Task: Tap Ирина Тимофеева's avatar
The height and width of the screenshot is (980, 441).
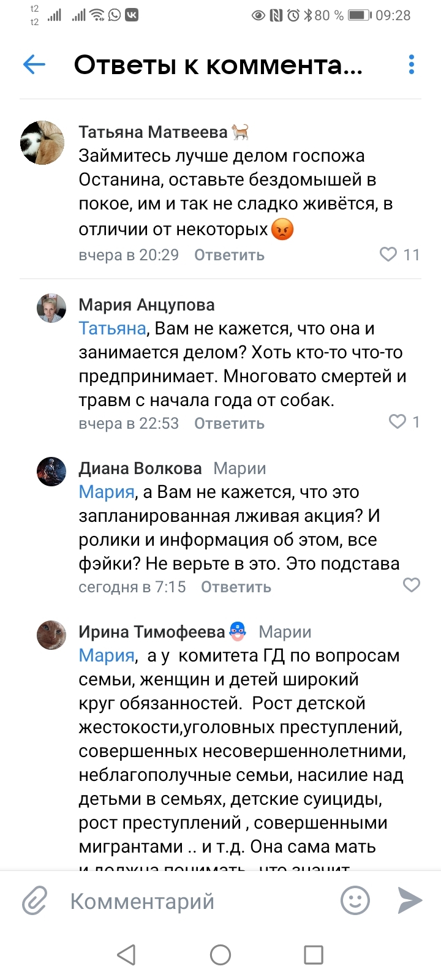Action: click(x=51, y=635)
